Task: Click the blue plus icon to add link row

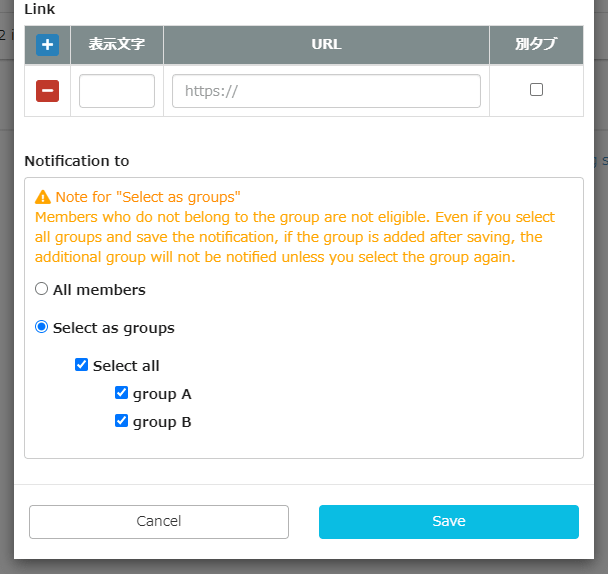Action: [x=47, y=45]
